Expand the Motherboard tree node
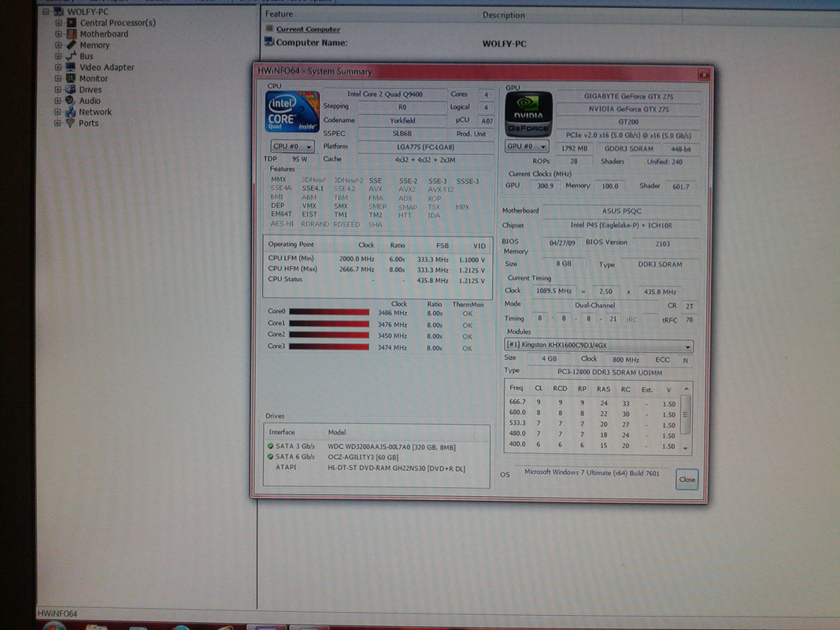The image size is (840, 630). tap(58, 34)
